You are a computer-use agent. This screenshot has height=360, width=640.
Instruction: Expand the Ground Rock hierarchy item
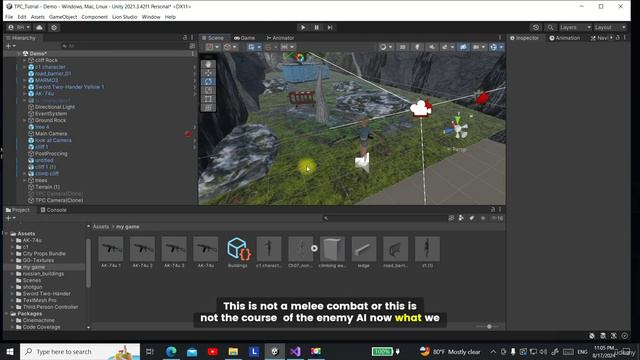pyautogui.click(x=24, y=120)
